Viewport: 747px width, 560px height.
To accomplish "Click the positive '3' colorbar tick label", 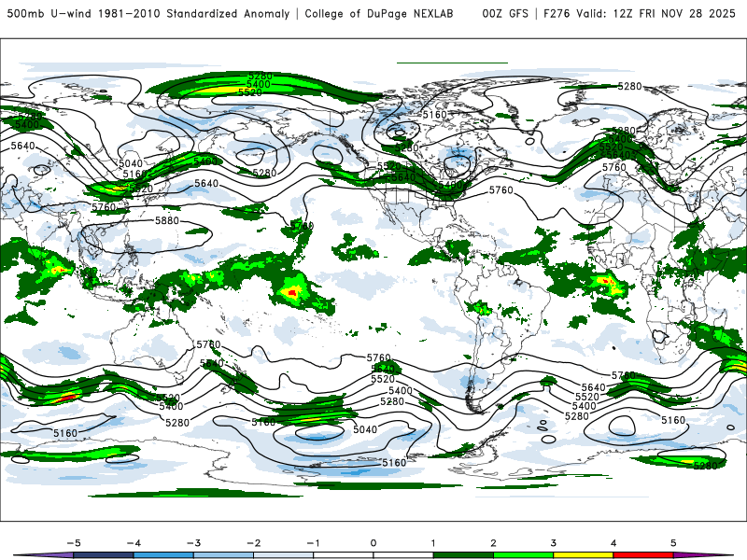I will [x=554, y=543].
